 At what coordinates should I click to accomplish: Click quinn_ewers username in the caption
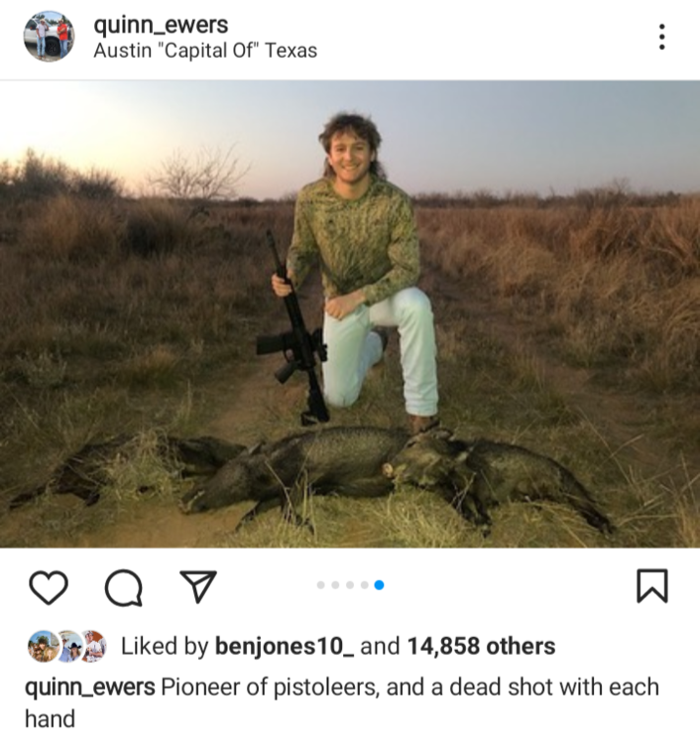point(89,686)
